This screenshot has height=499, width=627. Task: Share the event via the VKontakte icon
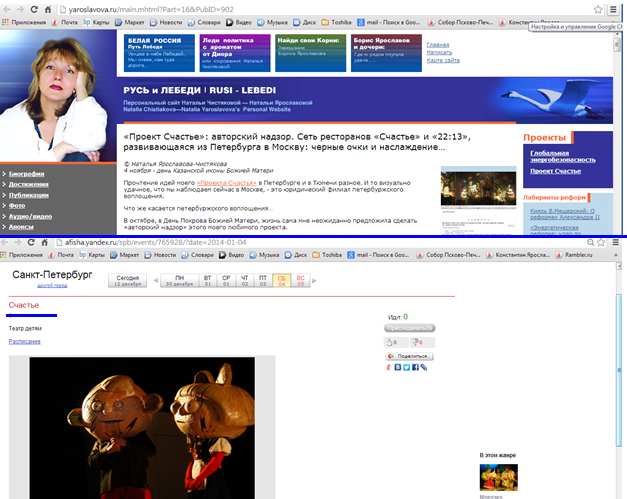397,367
